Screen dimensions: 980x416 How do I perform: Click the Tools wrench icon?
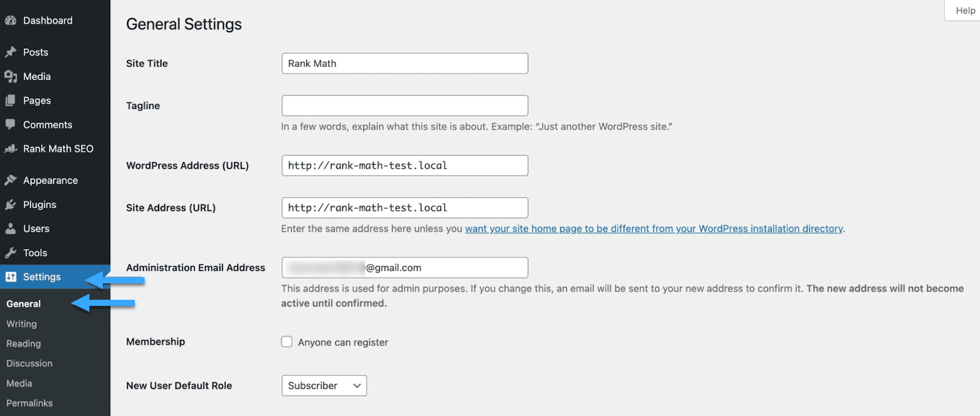pyautogui.click(x=10, y=253)
